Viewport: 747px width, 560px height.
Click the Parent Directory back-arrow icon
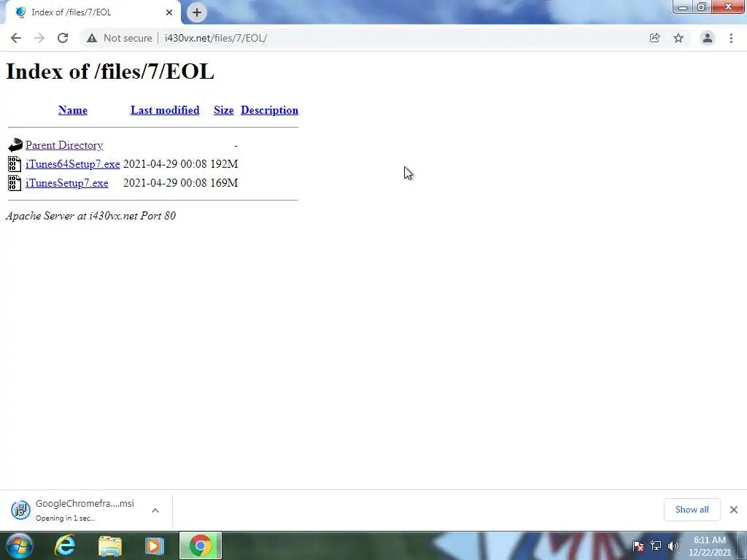(x=15, y=145)
